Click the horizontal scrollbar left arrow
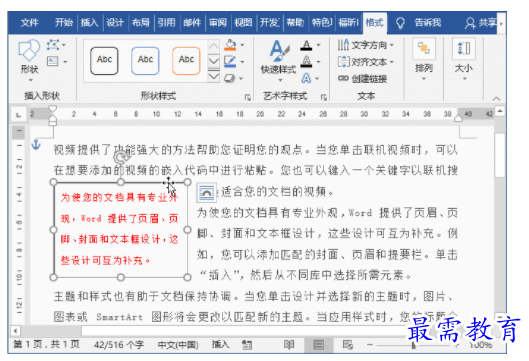 tap(15, 330)
